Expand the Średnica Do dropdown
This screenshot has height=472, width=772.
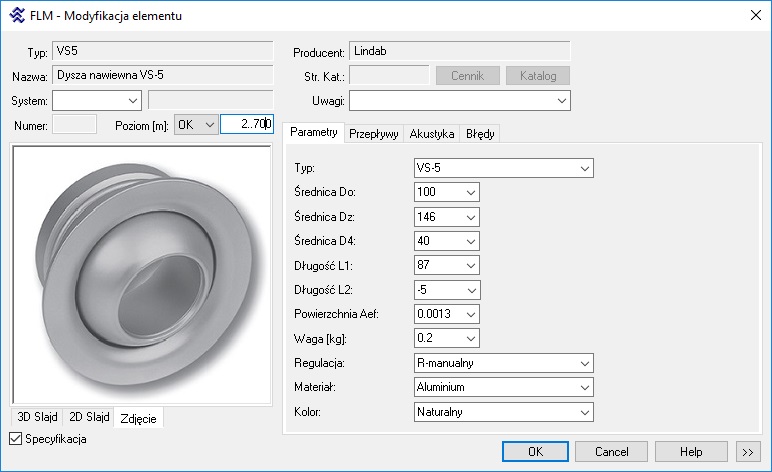tap(447, 192)
